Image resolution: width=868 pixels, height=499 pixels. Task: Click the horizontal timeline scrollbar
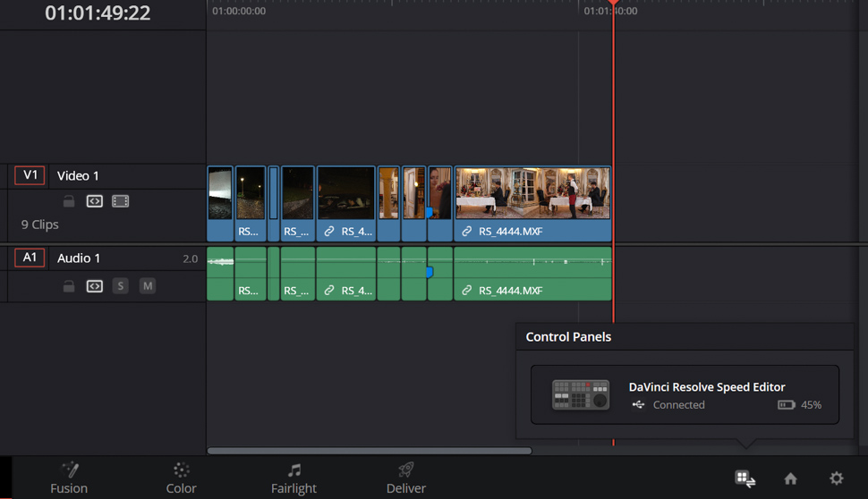tap(369, 451)
